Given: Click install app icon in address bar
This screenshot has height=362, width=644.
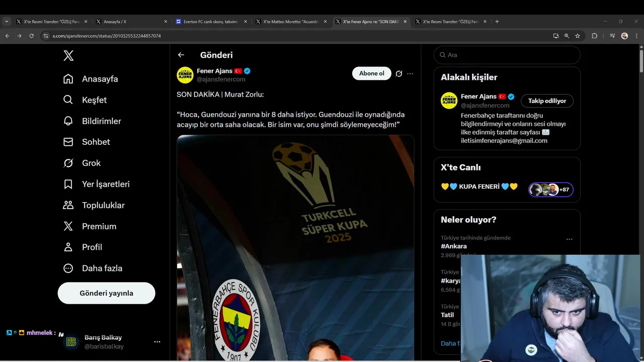Looking at the screenshot, I should [556, 36].
